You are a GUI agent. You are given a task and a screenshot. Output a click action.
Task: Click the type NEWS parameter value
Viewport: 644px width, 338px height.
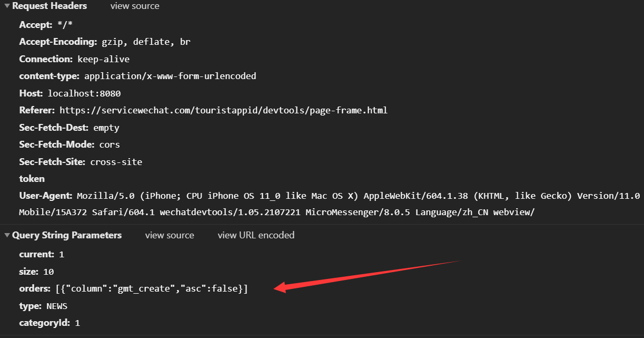click(x=57, y=306)
